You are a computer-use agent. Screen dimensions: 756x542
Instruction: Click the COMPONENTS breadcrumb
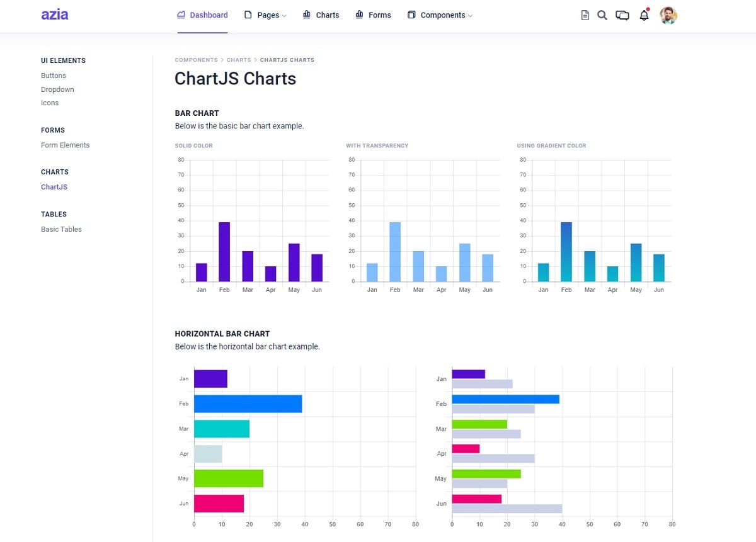tap(196, 60)
